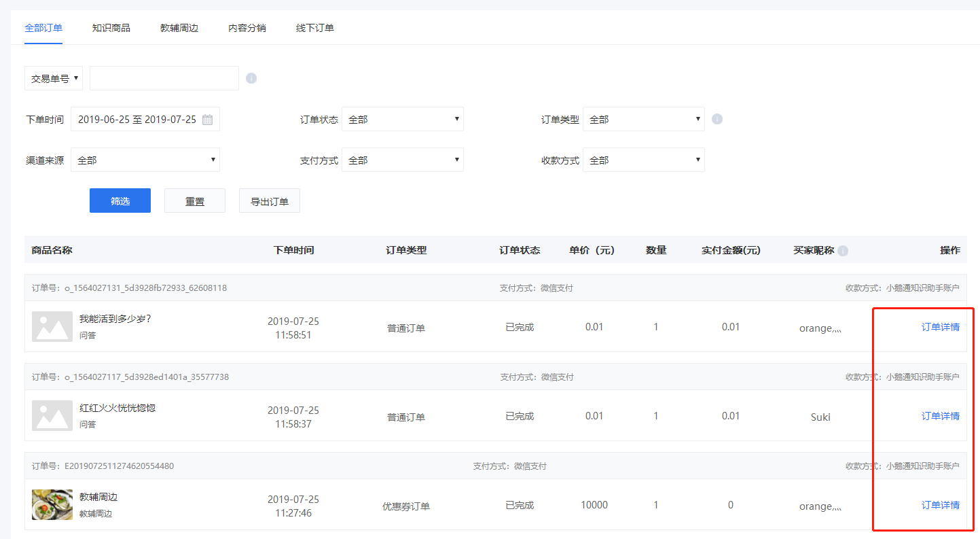Viewport: 980px width, 539px height.
Task: Click the info icon next to 订单类型 dropdown
Action: tap(717, 119)
